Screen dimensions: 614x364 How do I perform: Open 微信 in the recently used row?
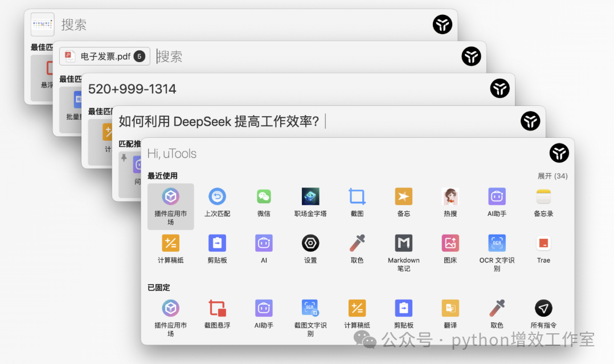click(264, 202)
